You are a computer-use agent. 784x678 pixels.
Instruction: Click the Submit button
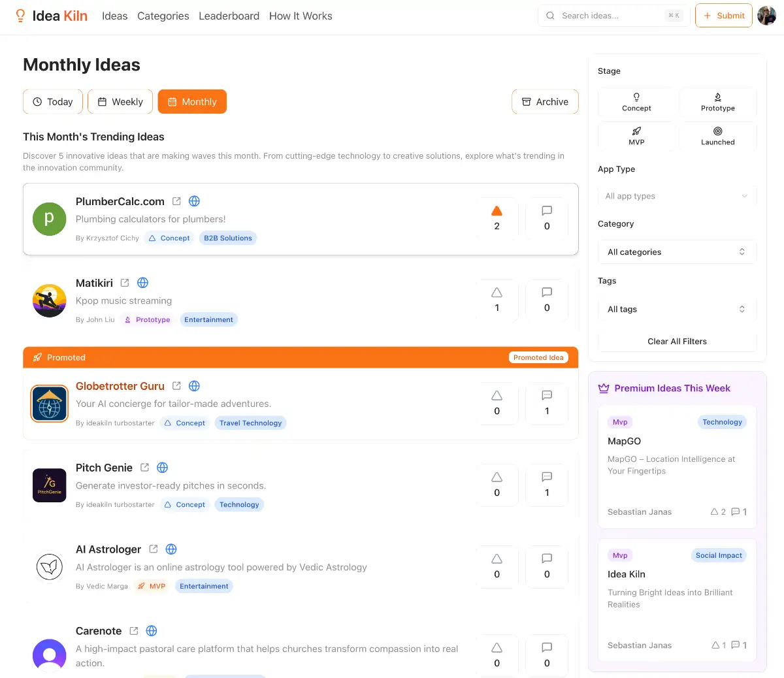[x=723, y=16]
